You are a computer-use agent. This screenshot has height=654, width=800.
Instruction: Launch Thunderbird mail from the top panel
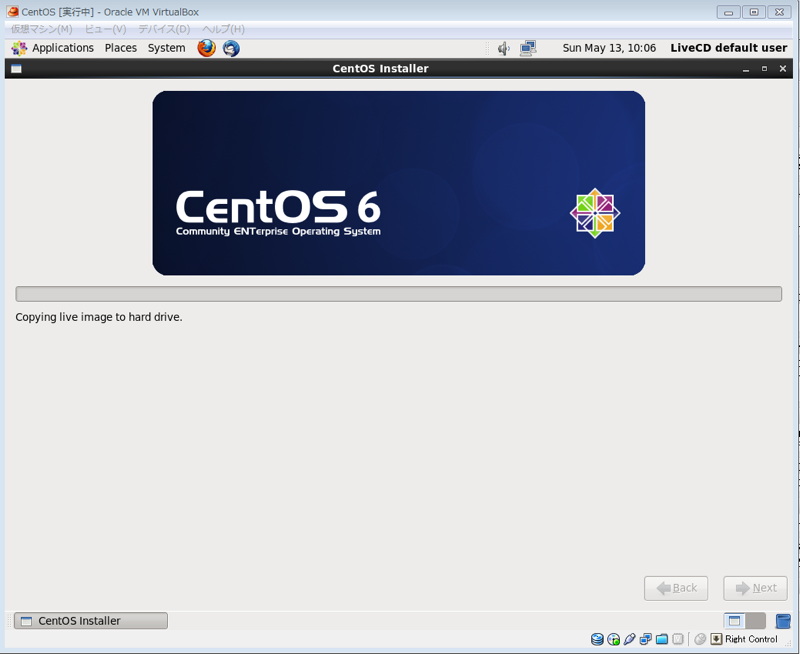tap(231, 48)
